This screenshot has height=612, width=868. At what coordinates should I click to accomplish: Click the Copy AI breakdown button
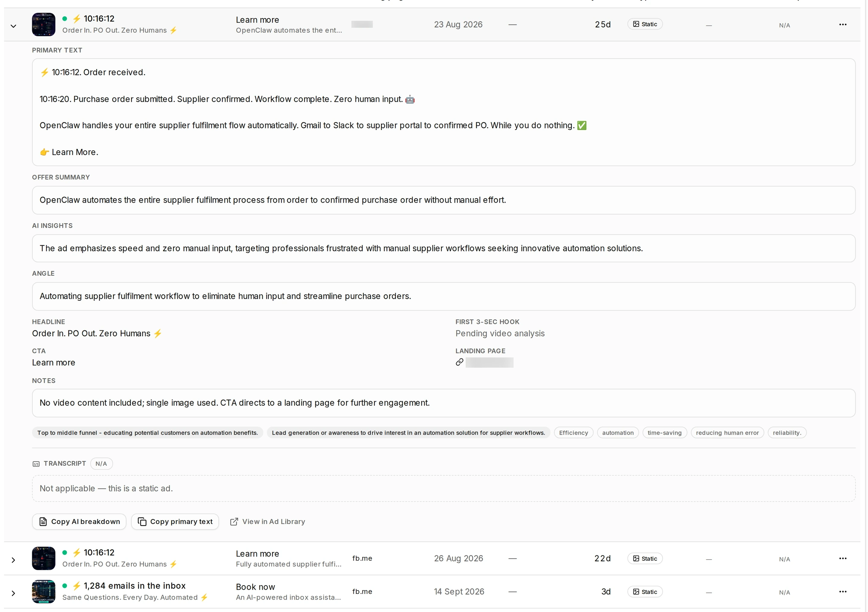pyautogui.click(x=79, y=522)
